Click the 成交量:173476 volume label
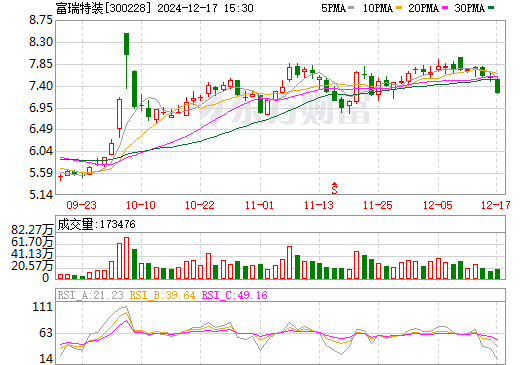The image size is (520, 365). pos(96,224)
